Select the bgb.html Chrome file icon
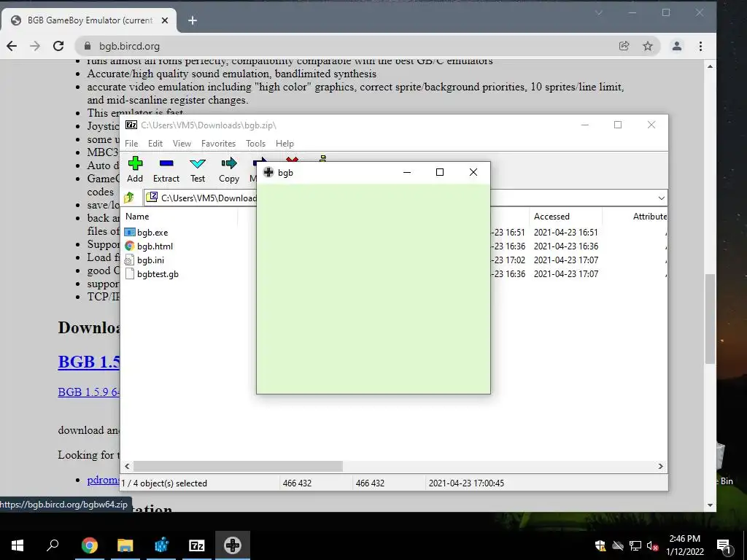 pos(130,246)
